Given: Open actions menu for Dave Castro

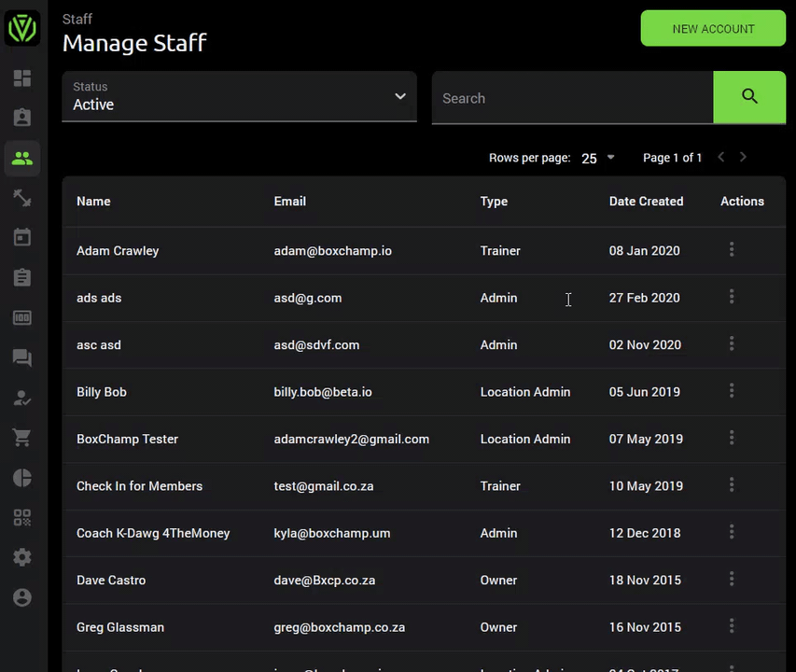Looking at the screenshot, I should click(732, 579).
